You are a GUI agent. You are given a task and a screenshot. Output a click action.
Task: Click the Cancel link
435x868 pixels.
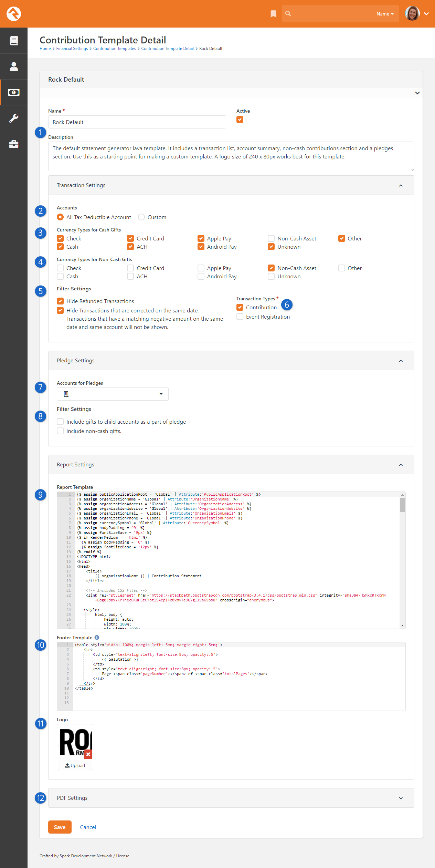88,827
